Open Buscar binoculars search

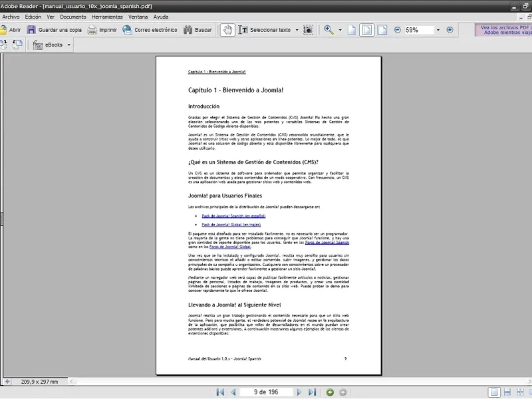tap(198, 30)
